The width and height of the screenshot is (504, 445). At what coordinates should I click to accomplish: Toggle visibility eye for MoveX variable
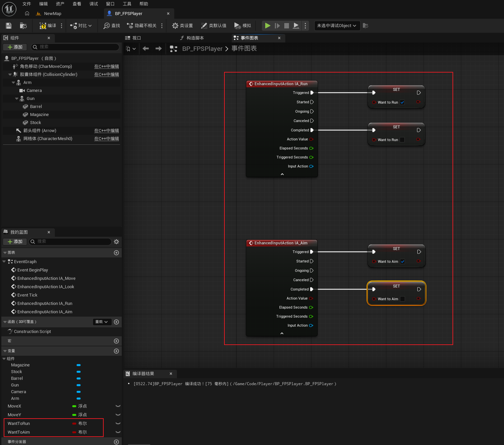point(118,406)
